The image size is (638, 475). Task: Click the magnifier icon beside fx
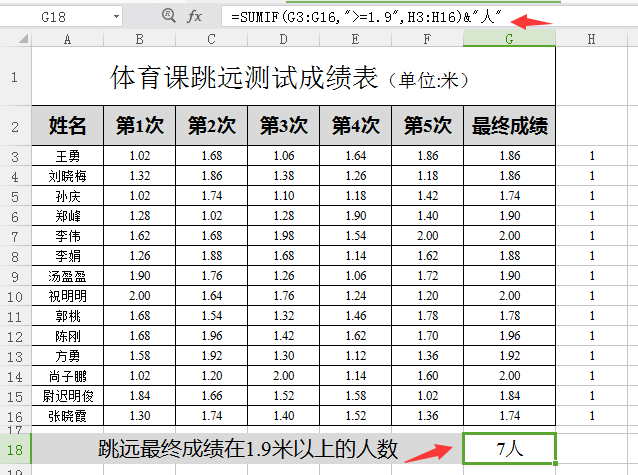[x=168, y=15]
